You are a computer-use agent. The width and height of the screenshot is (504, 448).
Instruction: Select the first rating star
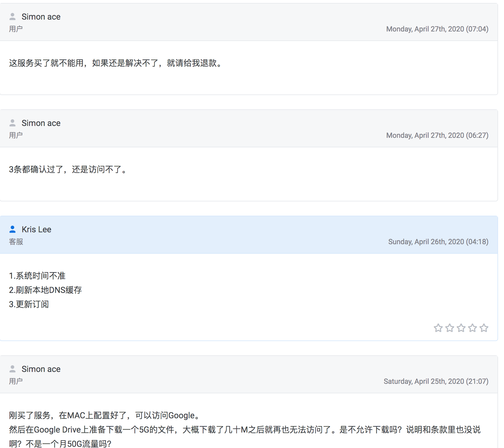pos(438,328)
